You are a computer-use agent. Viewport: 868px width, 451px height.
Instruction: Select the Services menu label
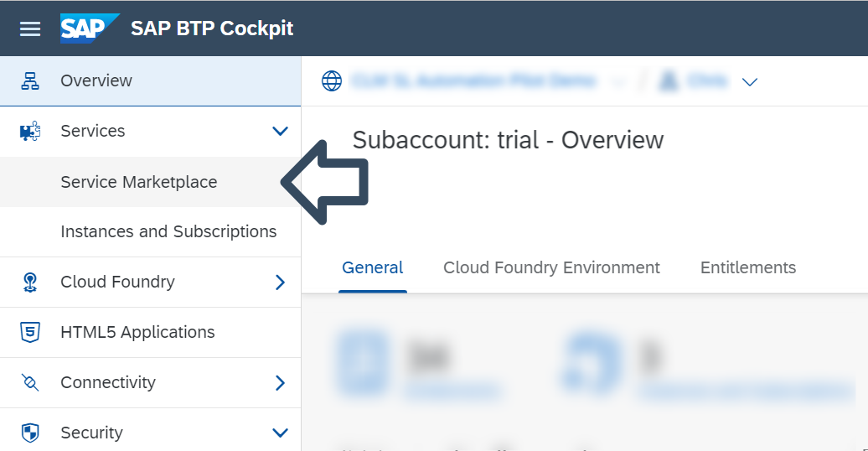point(93,132)
